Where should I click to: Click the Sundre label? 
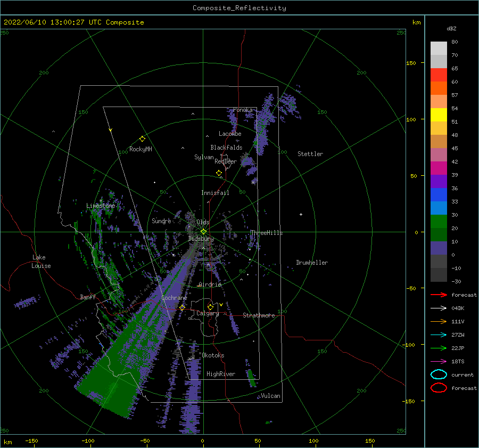pyautogui.click(x=161, y=221)
